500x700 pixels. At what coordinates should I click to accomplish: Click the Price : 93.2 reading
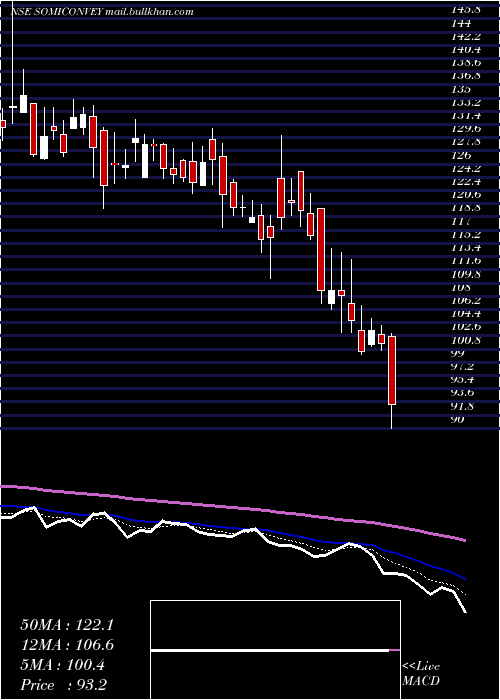pyautogui.click(x=63, y=685)
